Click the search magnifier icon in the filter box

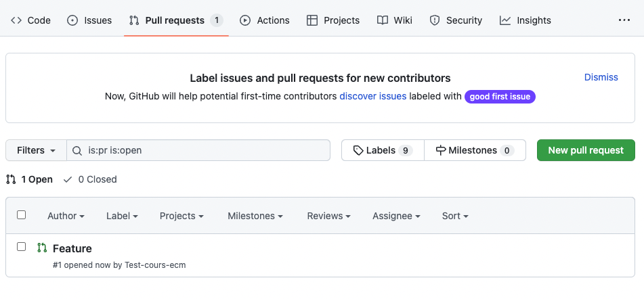(x=78, y=150)
